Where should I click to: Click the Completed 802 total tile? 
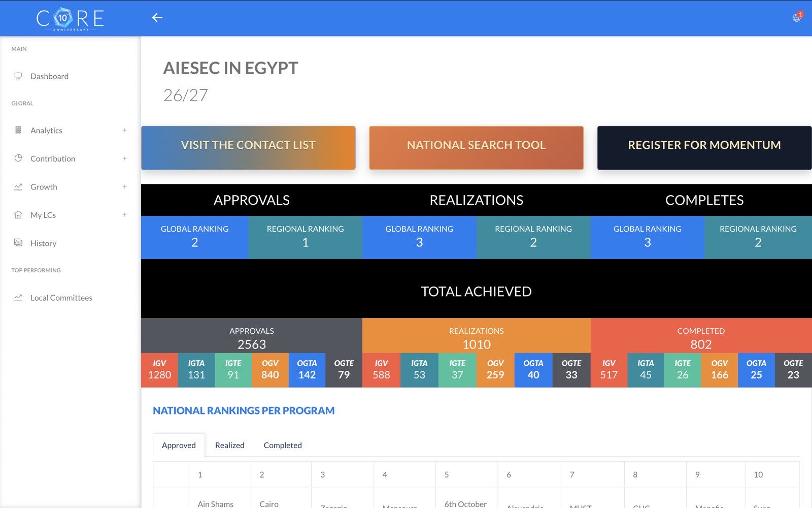(701, 336)
